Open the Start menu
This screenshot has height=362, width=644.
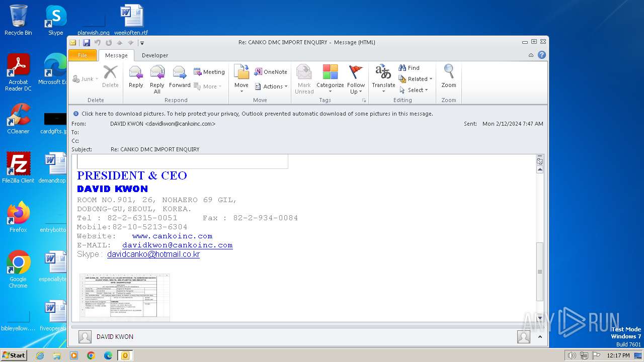14,355
